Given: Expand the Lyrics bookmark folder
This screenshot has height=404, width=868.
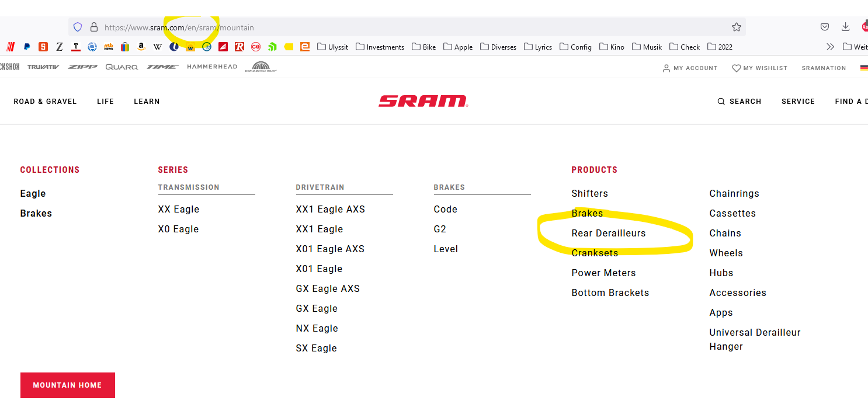Looking at the screenshot, I should (538, 47).
